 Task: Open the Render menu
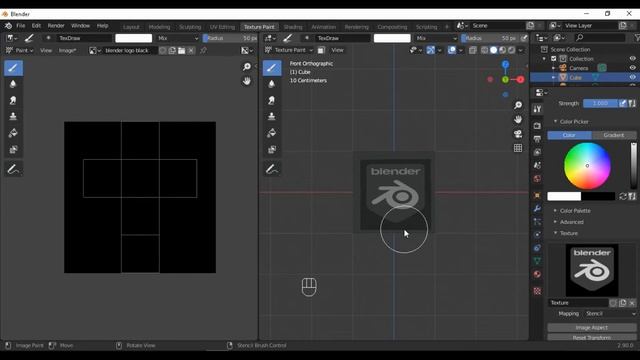pos(56,26)
